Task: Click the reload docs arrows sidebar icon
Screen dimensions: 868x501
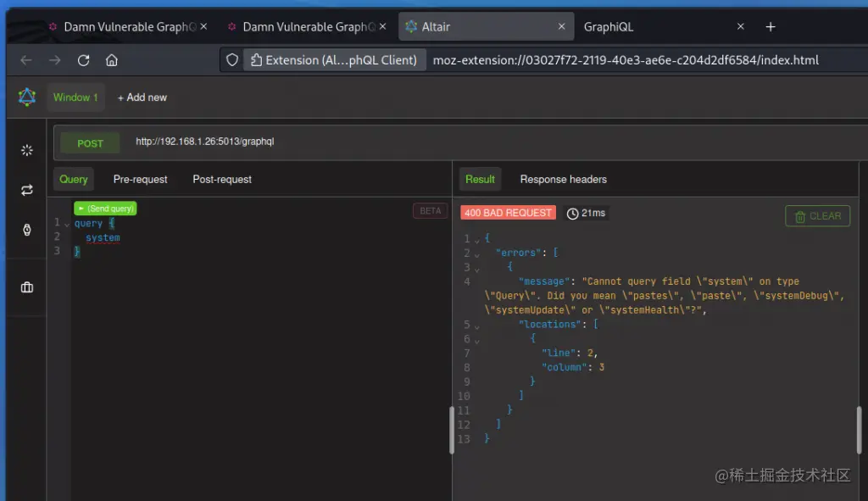Action: (26, 191)
